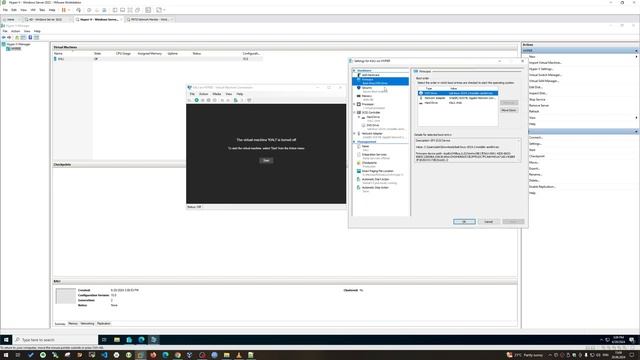Switch to Memory tab in details pane

point(73,324)
